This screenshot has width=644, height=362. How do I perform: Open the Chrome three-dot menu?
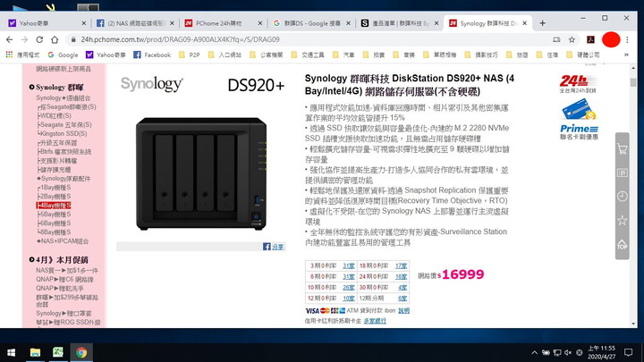[627, 39]
